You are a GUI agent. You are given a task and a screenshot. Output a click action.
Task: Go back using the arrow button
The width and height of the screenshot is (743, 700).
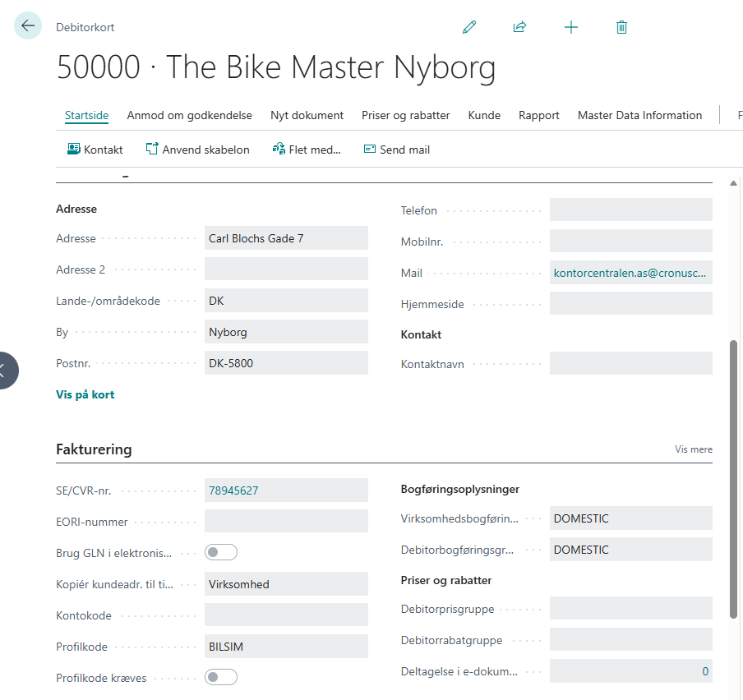28,25
